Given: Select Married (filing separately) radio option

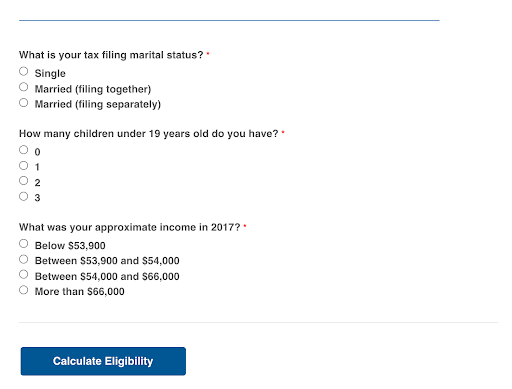Looking at the screenshot, I should point(23,103).
